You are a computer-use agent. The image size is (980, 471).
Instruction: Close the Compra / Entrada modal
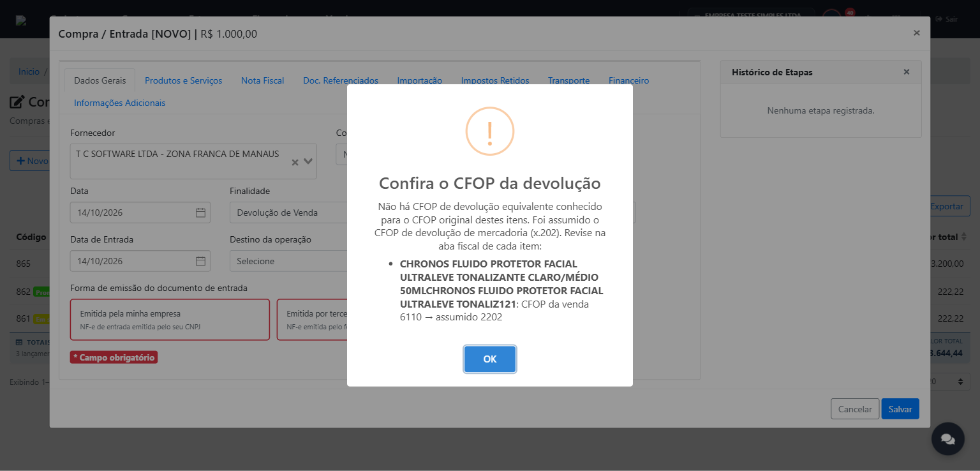click(x=916, y=33)
